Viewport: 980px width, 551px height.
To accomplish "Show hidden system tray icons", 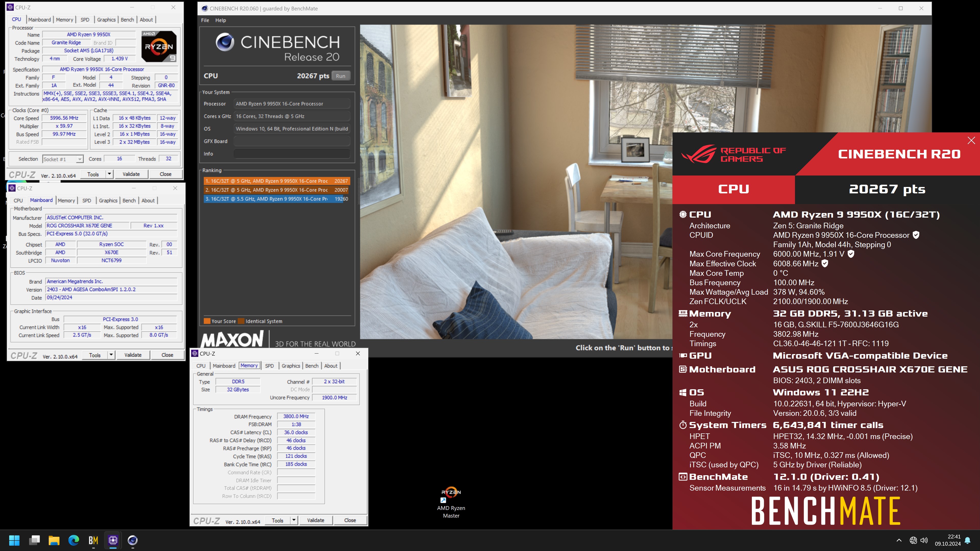I will pyautogui.click(x=899, y=540).
